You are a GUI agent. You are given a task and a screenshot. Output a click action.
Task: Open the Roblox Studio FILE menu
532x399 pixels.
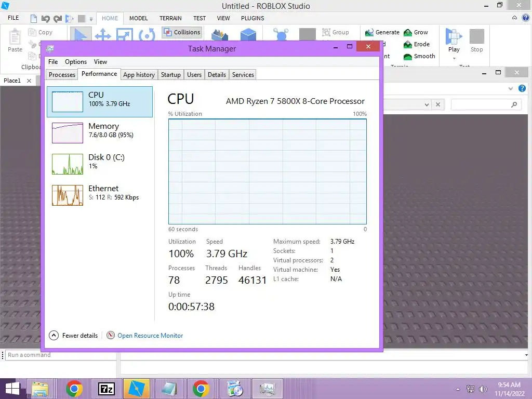pos(13,18)
